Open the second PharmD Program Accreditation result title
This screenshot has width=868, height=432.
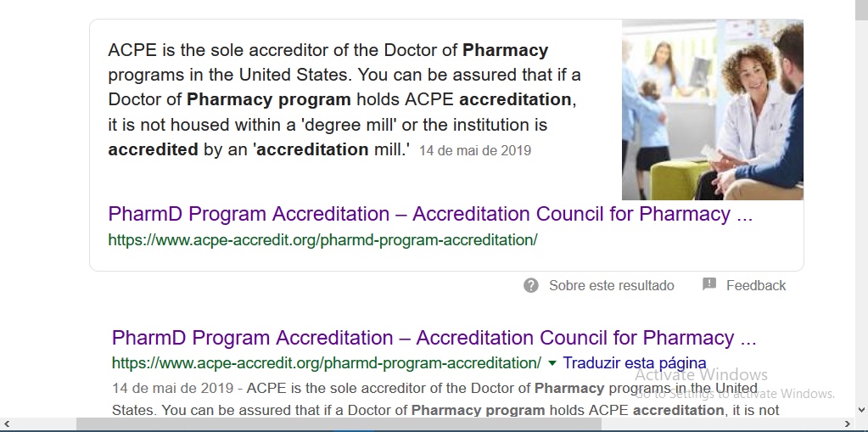[434, 338]
